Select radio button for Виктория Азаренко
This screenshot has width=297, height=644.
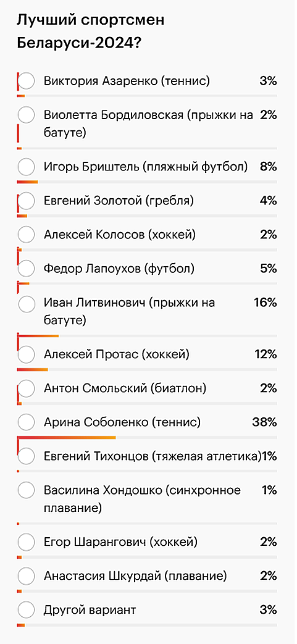[27, 81]
